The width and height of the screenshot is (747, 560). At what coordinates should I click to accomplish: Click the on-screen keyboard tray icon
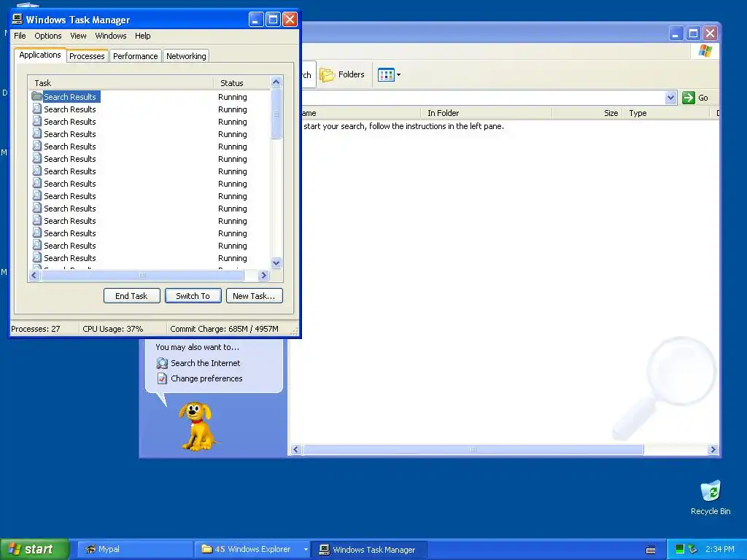(650, 550)
